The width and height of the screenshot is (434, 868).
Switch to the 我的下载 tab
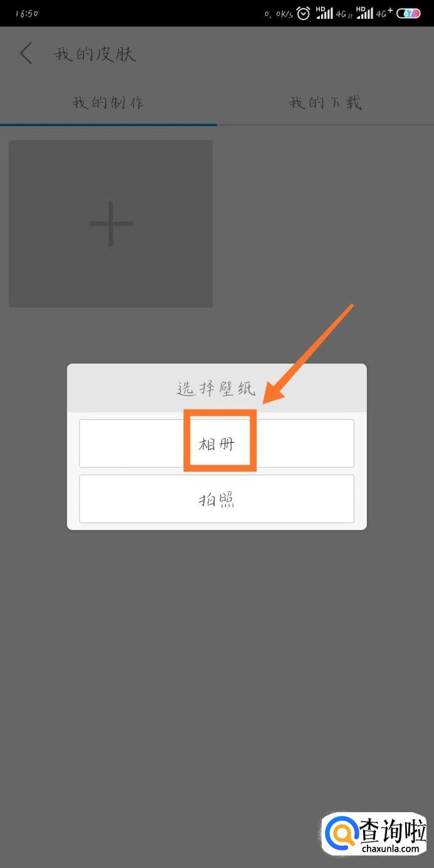(325, 102)
